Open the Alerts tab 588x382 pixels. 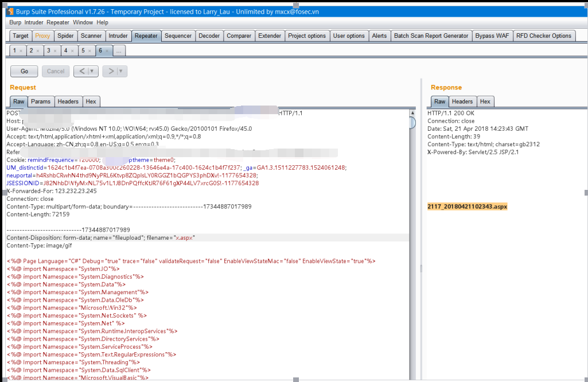click(379, 36)
